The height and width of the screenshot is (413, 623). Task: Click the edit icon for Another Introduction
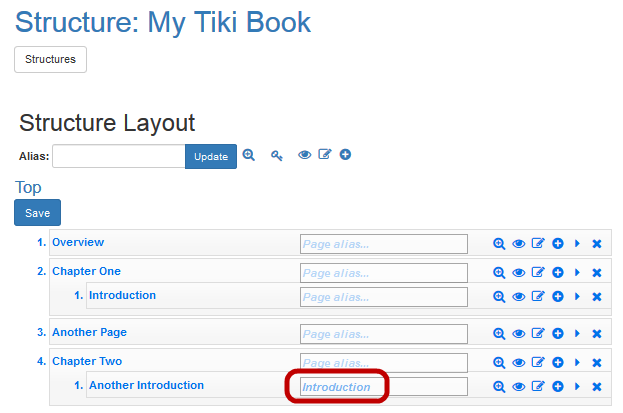pyautogui.click(x=538, y=387)
